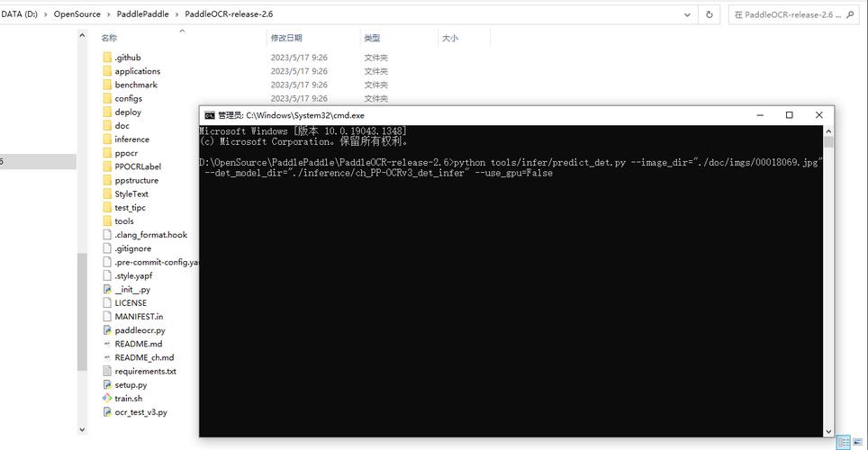Click the command prompt title bar text

point(291,115)
